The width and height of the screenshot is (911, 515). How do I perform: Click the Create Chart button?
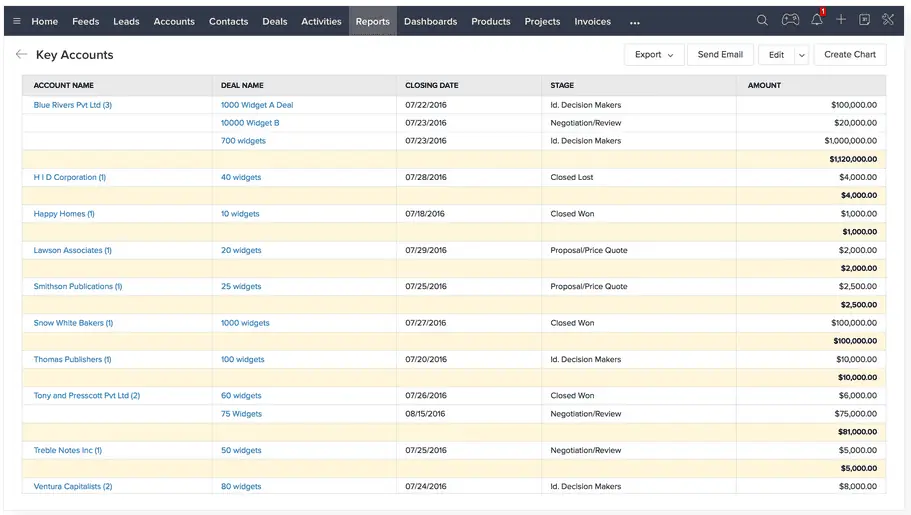click(849, 55)
